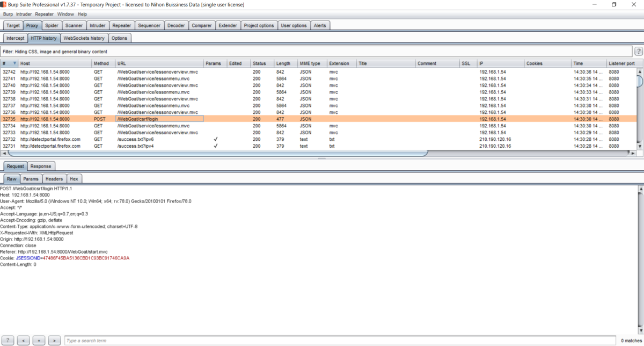
Task: Open the top-level Repeater tab
Action: pos(122,25)
